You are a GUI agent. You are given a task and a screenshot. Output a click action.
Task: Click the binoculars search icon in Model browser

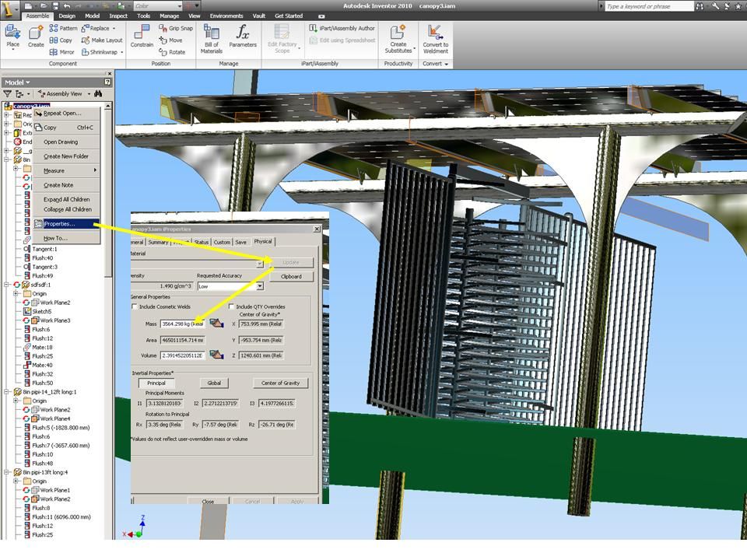point(98,93)
